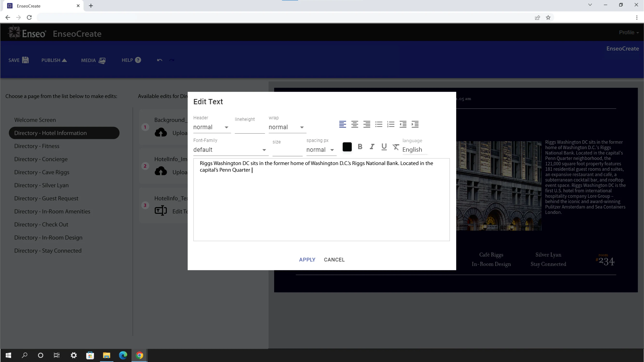Expand the Font-Family dropdown
The height and width of the screenshot is (362, 644).
(x=230, y=150)
